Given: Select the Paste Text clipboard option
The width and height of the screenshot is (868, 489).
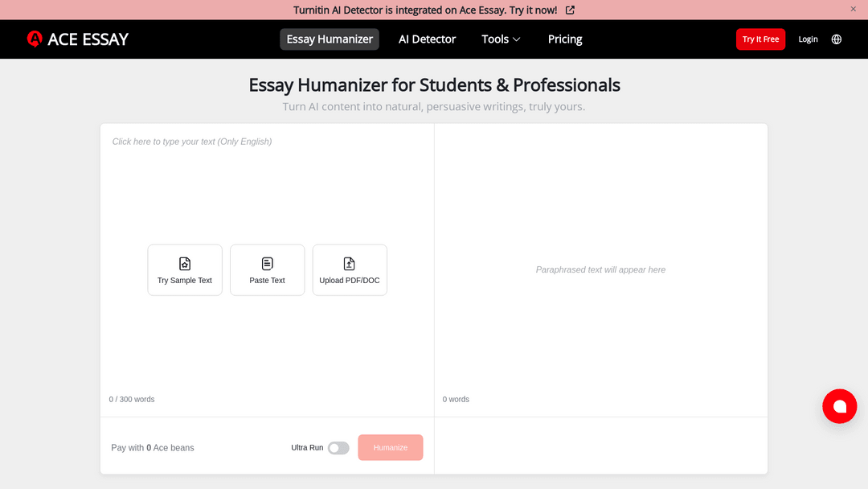Looking at the screenshot, I should point(268,270).
